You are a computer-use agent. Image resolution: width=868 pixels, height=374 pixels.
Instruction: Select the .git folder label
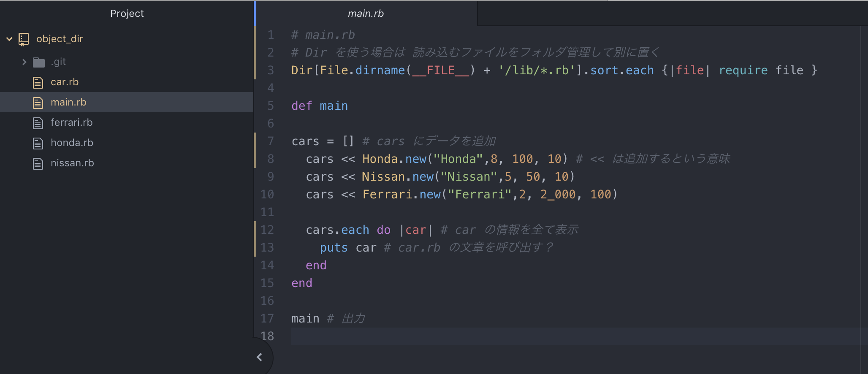58,62
